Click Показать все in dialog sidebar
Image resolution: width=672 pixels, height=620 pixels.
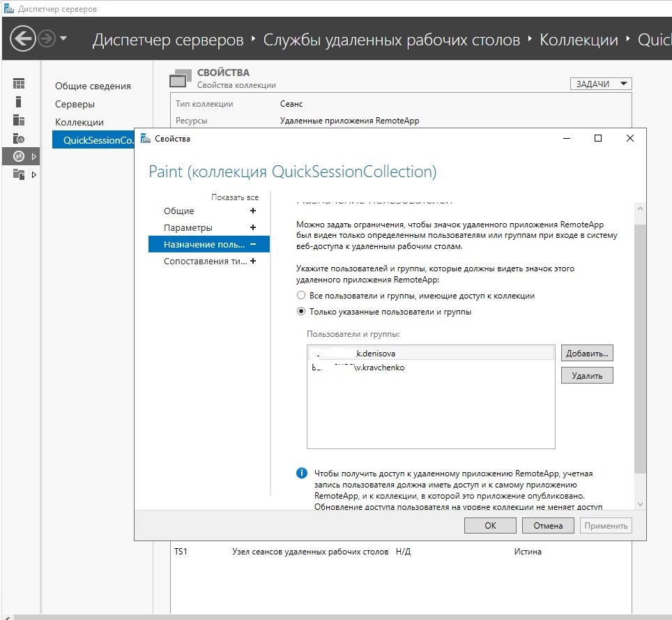(x=235, y=197)
